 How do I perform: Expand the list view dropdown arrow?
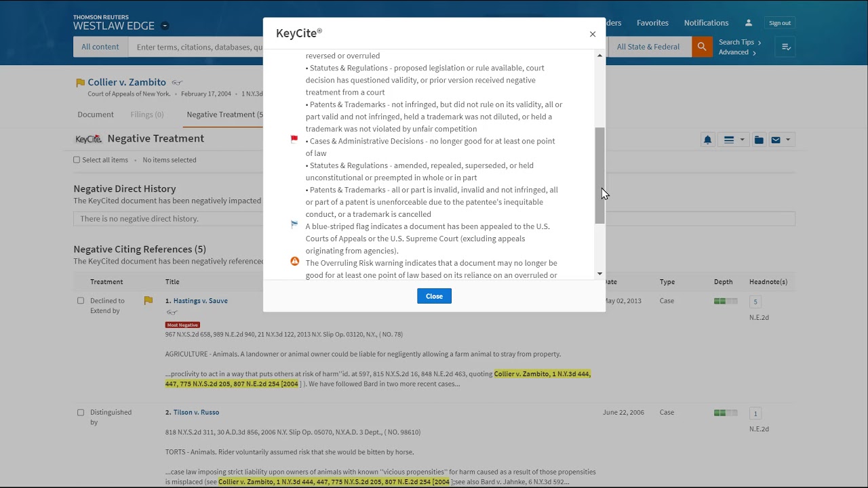(742, 140)
